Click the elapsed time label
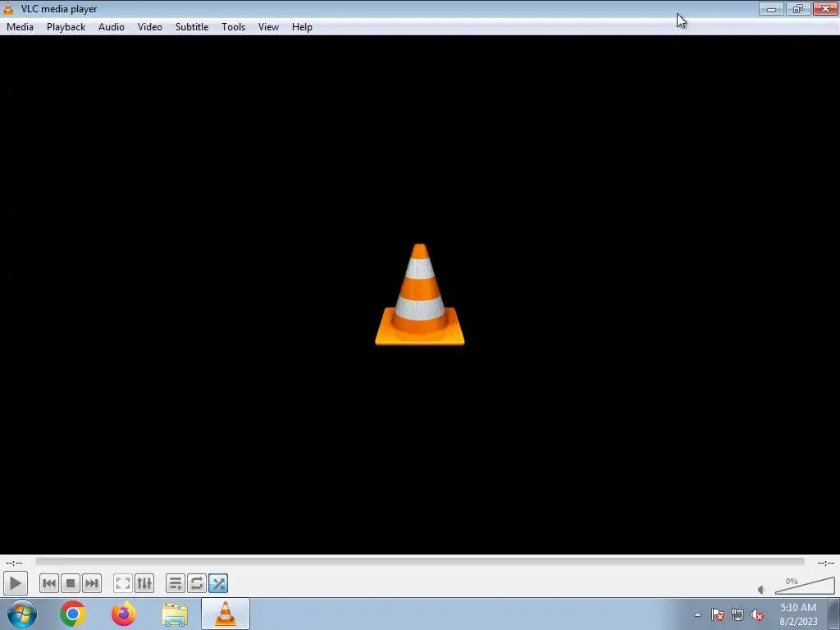The width and height of the screenshot is (840, 630). pos(14,563)
